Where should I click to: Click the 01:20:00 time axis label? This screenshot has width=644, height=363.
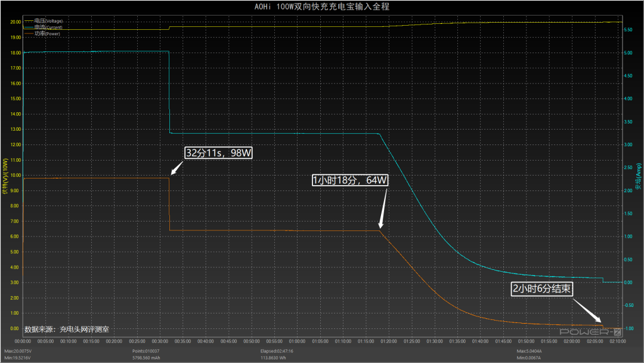389,342
